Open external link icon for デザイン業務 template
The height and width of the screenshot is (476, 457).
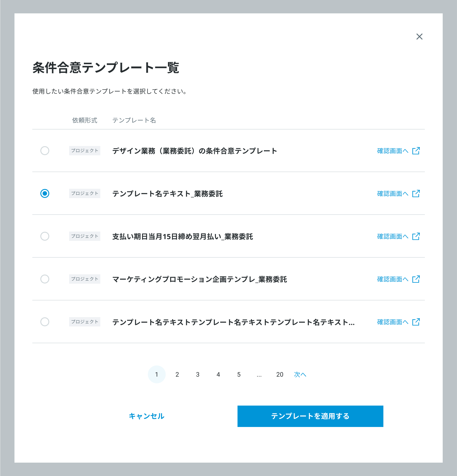click(x=416, y=151)
